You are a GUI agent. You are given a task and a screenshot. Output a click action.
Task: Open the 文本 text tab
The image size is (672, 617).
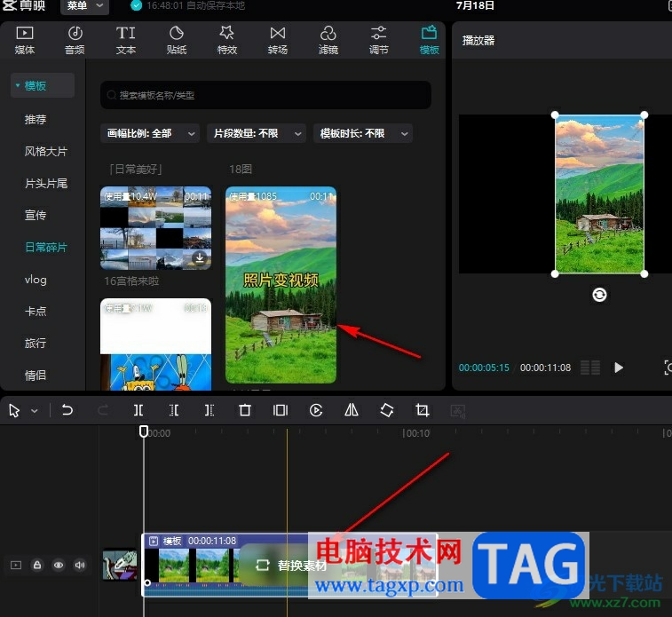(x=125, y=40)
